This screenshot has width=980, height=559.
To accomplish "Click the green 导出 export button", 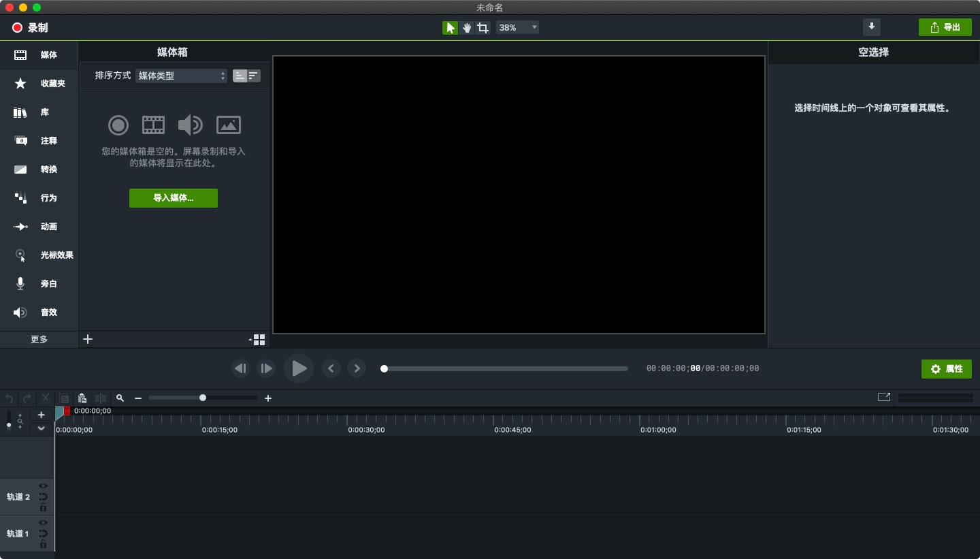I will click(945, 27).
